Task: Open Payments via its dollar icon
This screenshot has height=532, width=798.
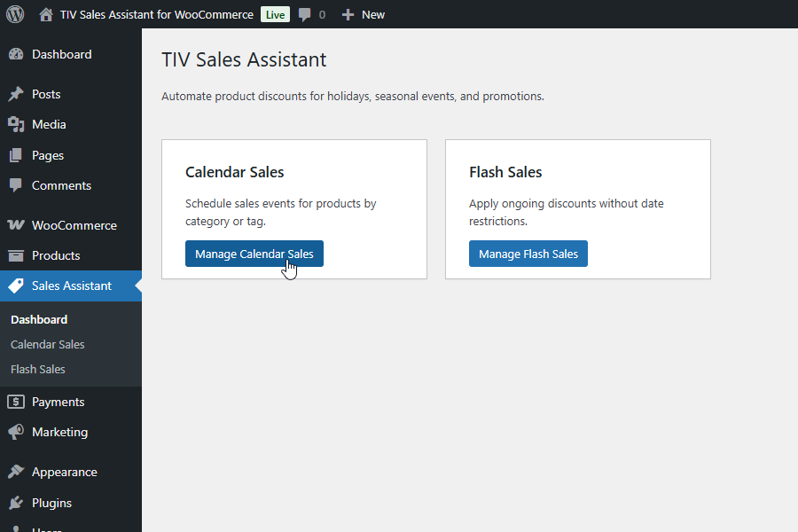Action: point(18,402)
